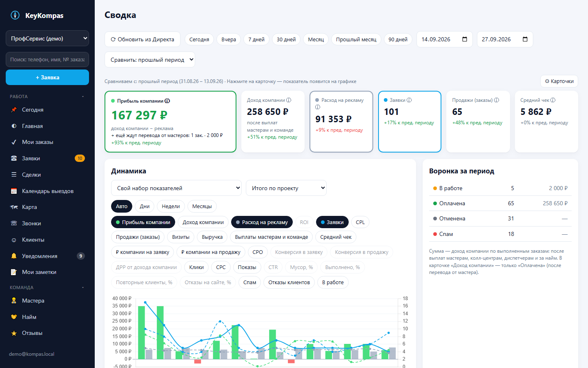The height and width of the screenshot is (368, 588).
Task: Open the Карточки settings button
Action: (559, 81)
